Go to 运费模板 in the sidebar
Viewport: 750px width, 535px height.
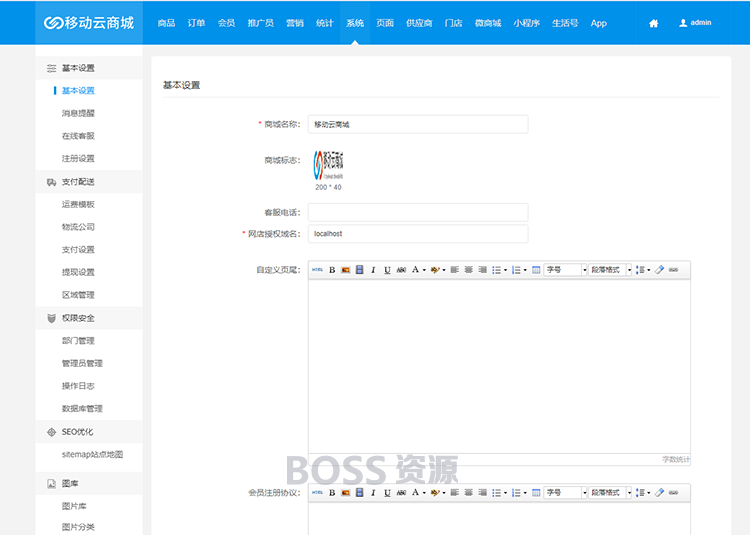click(x=78, y=204)
